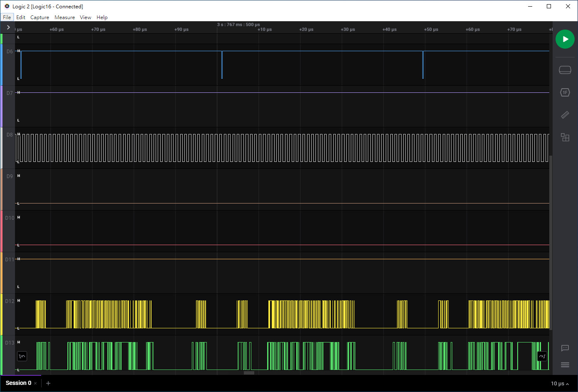Open the Capture menu

(x=40, y=17)
